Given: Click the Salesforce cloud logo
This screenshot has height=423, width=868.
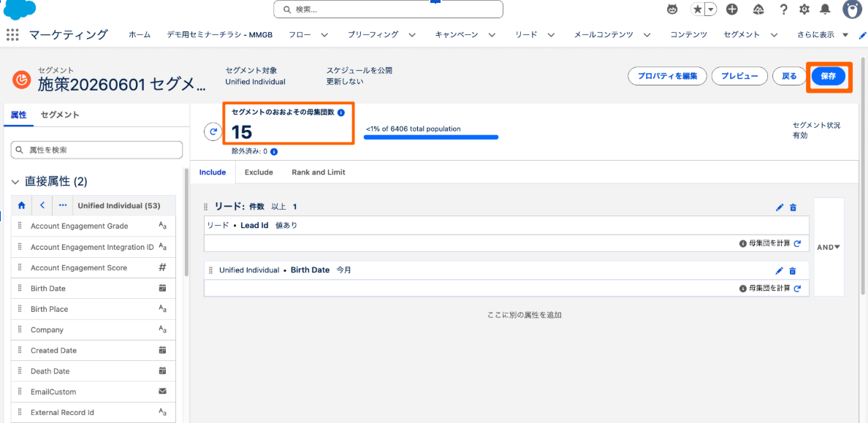Looking at the screenshot, I should pyautogui.click(x=20, y=9).
